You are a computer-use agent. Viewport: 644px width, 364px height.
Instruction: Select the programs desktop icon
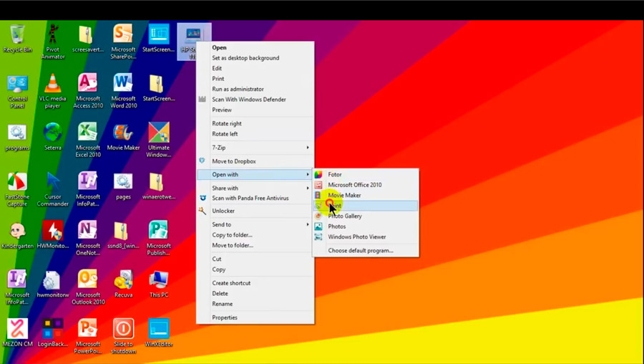tap(17, 138)
